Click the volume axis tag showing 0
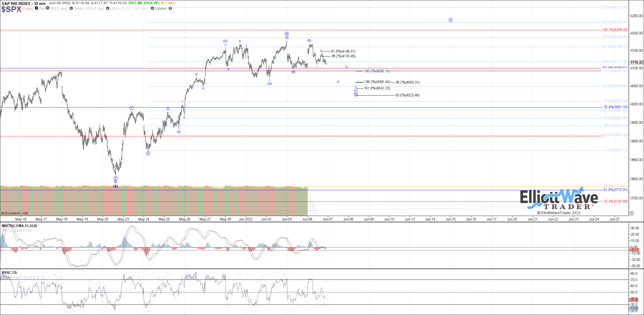This screenshot has height=315, width=644. click(631, 213)
